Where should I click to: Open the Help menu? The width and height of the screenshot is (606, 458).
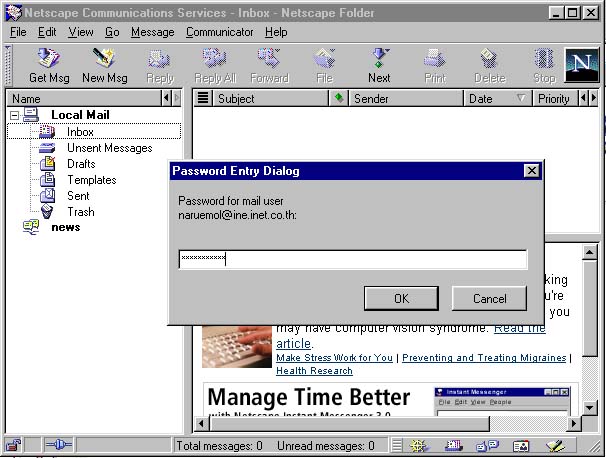click(276, 32)
